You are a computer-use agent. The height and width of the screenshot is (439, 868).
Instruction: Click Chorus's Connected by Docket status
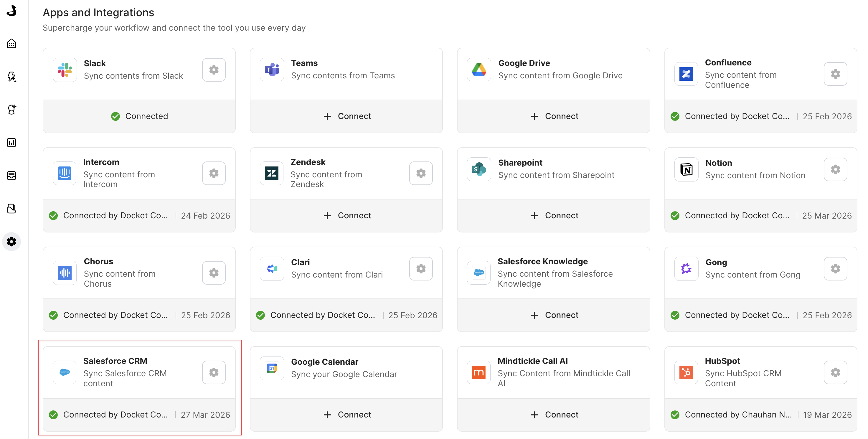pos(108,315)
